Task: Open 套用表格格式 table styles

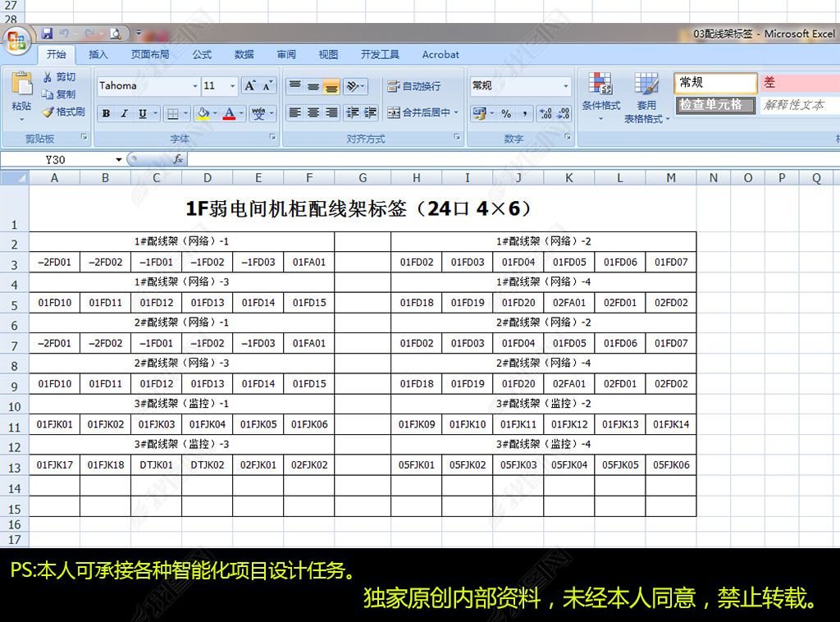Action: pyautogui.click(x=646, y=98)
